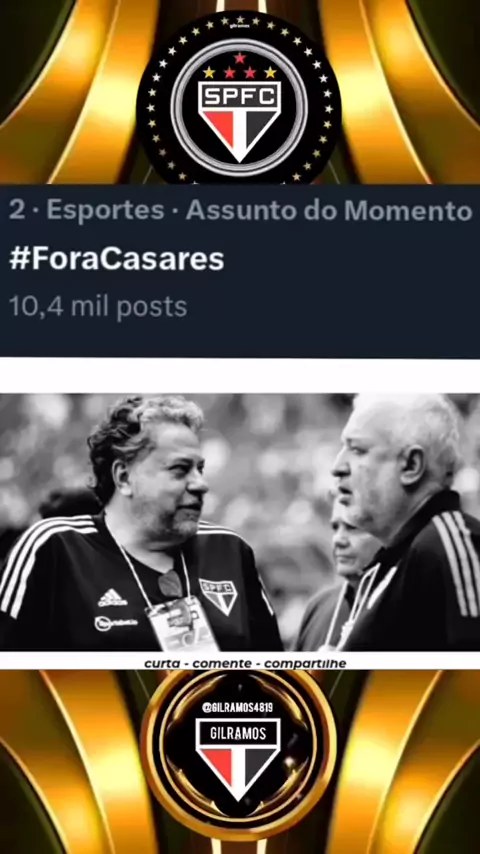Click the word compartilhe in the caption

coord(305,664)
